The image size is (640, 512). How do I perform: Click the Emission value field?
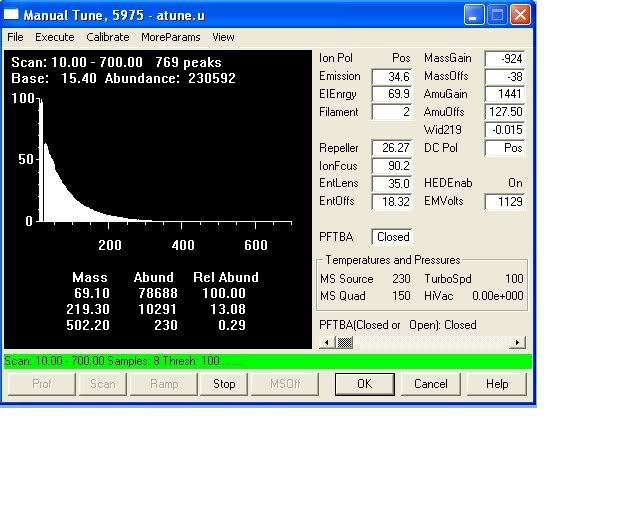(391, 77)
